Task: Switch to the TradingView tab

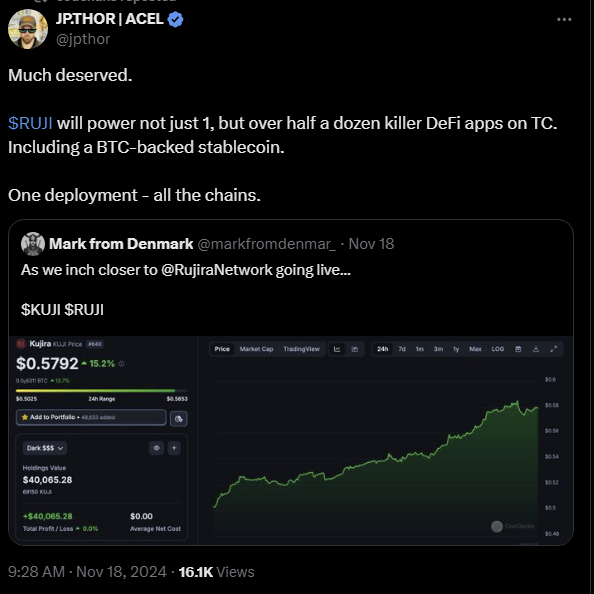Action: (302, 349)
